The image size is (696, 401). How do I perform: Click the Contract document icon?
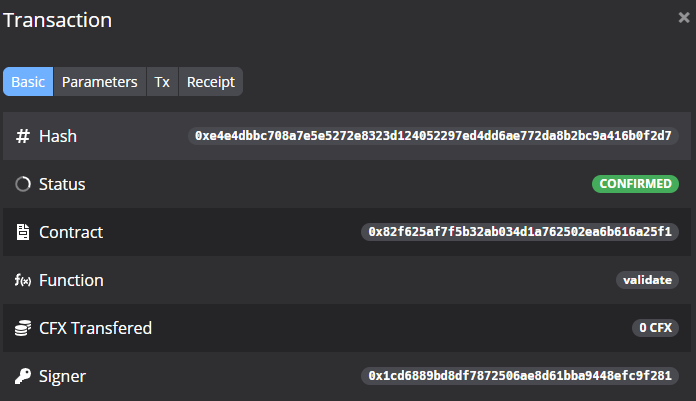tap(23, 232)
